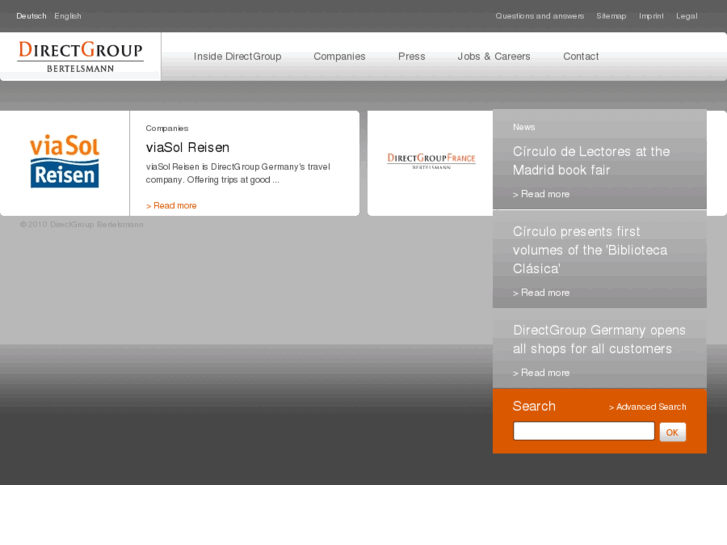Open Questions and answers page

(x=540, y=16)
